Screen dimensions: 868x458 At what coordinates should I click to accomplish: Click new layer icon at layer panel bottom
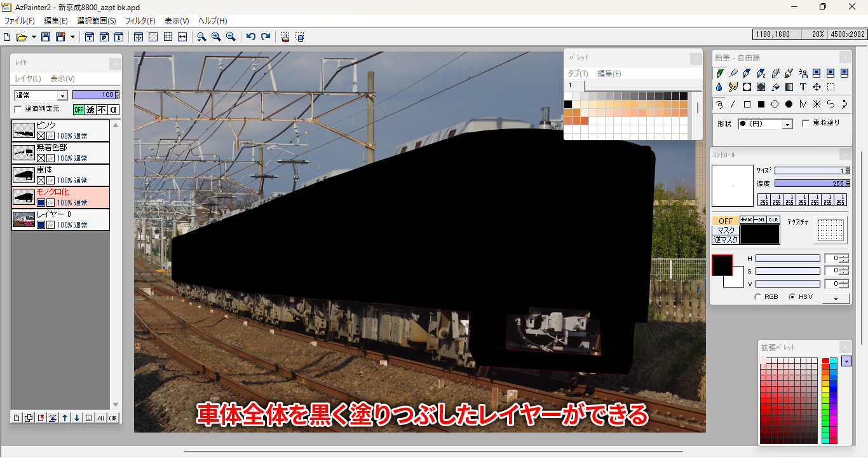click(17, 418)
